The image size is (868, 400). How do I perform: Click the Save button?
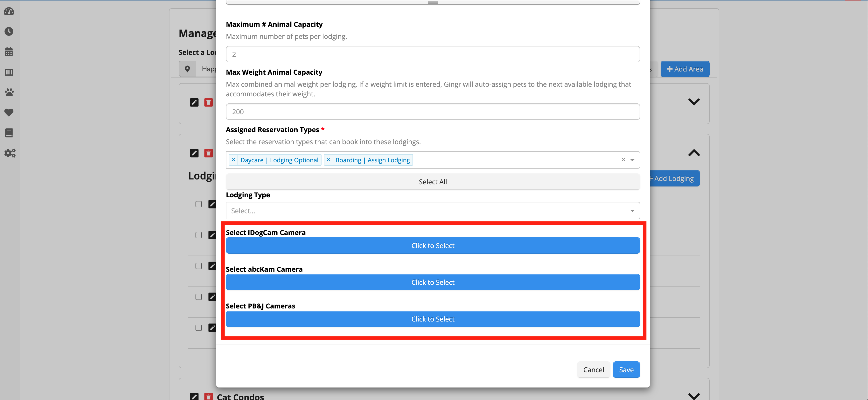[626, 370]
